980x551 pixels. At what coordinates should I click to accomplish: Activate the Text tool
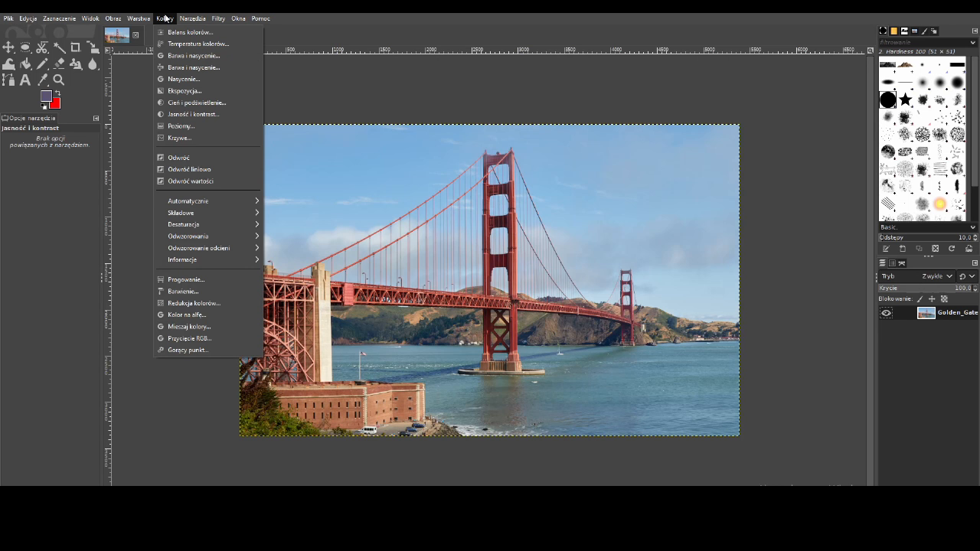tap(25, 80)
